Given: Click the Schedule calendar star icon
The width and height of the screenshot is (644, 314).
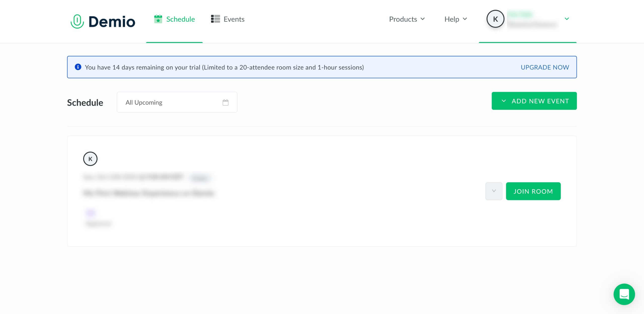Looking at the screenshot, I should point(158,19).
